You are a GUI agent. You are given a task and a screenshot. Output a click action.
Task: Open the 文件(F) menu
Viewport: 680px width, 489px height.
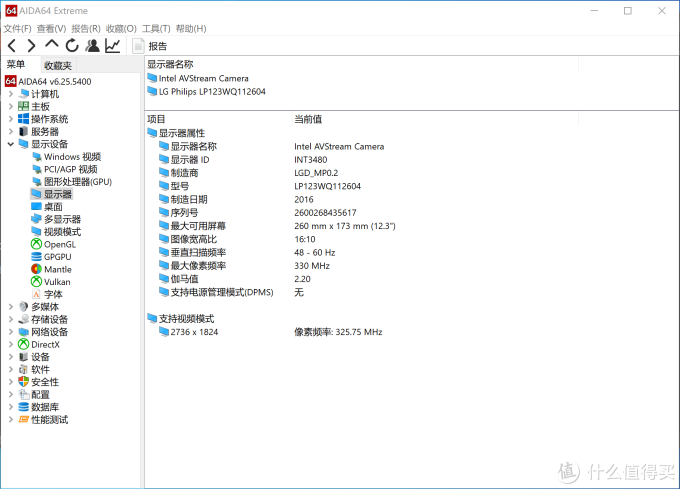(17, 29)
